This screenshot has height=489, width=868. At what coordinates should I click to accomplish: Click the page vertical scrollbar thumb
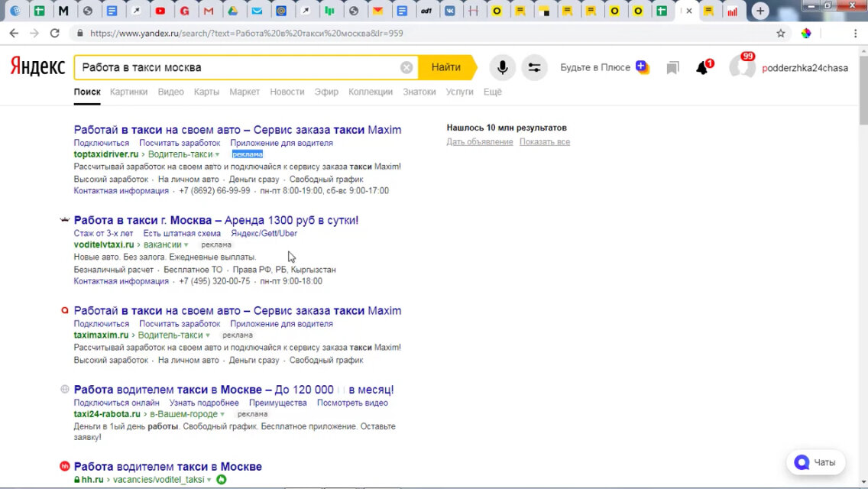coord(863,89)
